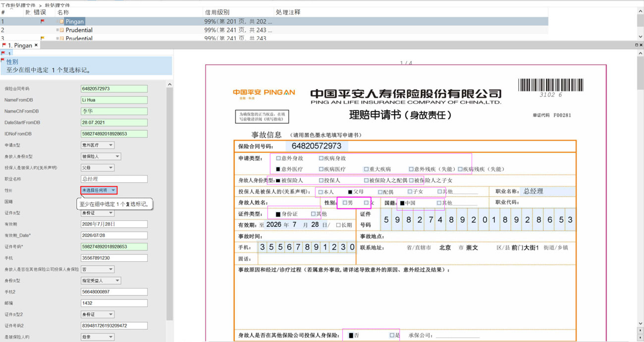
Task: Click the 工作批处理文件 breadcrumb link
Action: (19, 5)
